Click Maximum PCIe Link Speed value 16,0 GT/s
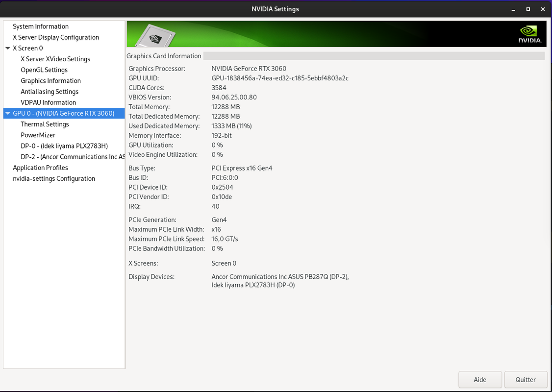Screen dimensions: 552x392 (x=225, y=239)
